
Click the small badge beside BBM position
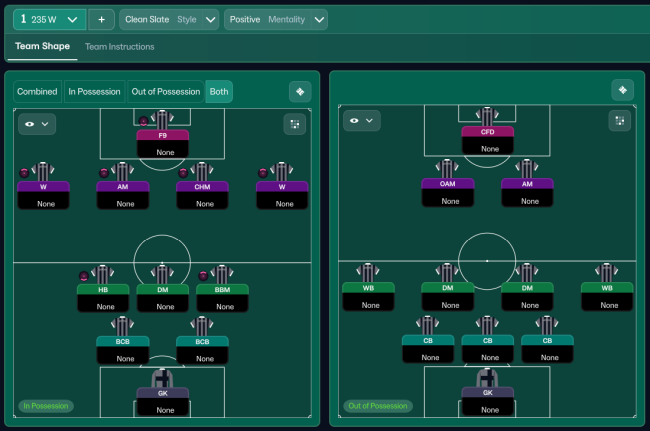click(202, 276)
